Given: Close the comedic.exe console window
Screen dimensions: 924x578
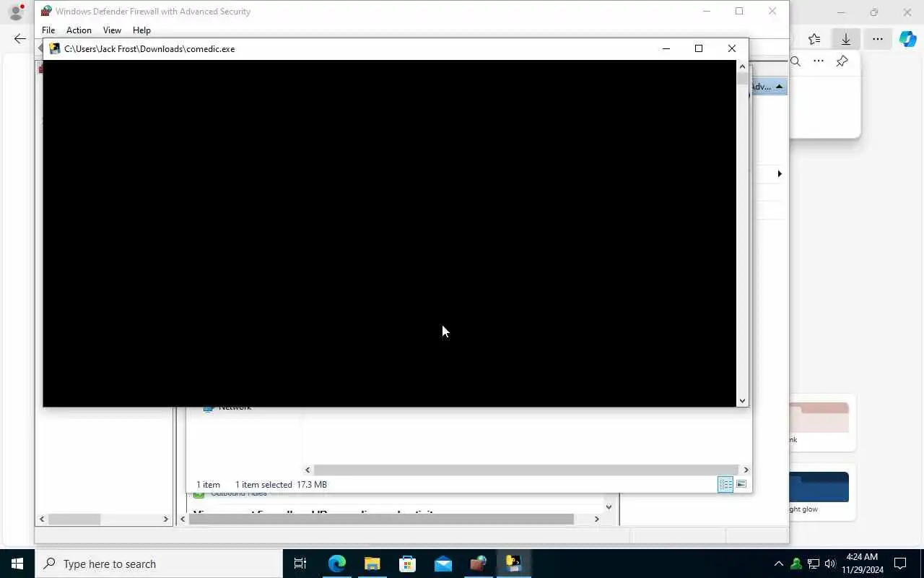Looking at the screenshot, I should (x=732, y=49).
